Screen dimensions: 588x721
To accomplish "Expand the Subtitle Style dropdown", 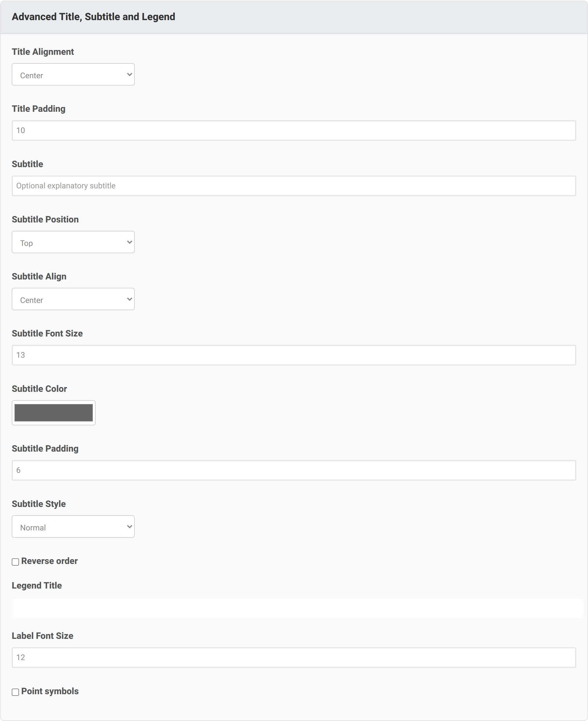I will pos(73,526).
